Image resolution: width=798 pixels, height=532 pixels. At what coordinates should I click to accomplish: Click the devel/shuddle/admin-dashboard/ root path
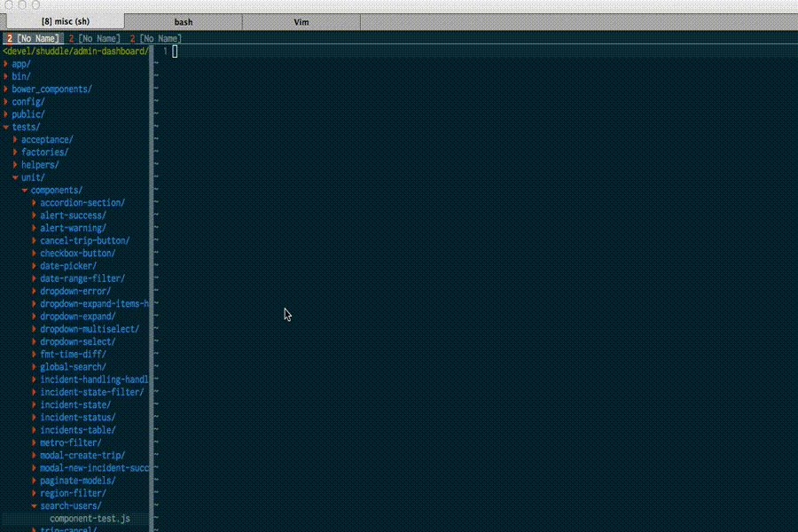tap(75, 51)
